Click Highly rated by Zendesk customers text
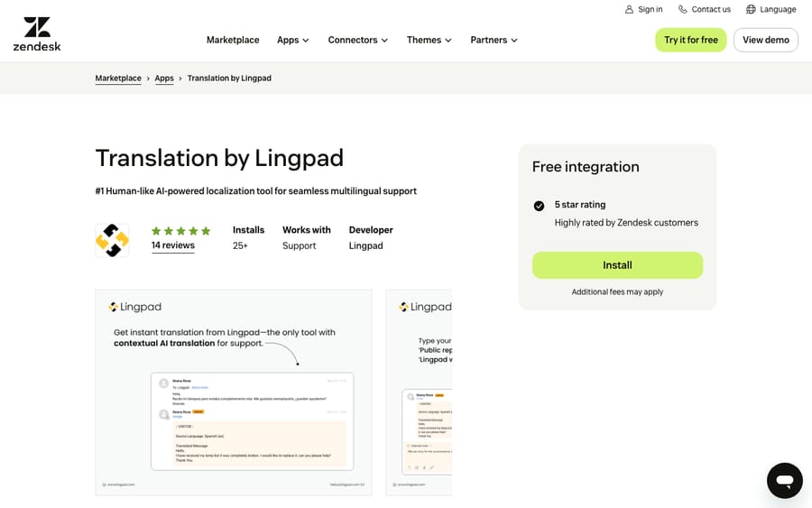The image size is (812, 508). click(x=626, y=223)
